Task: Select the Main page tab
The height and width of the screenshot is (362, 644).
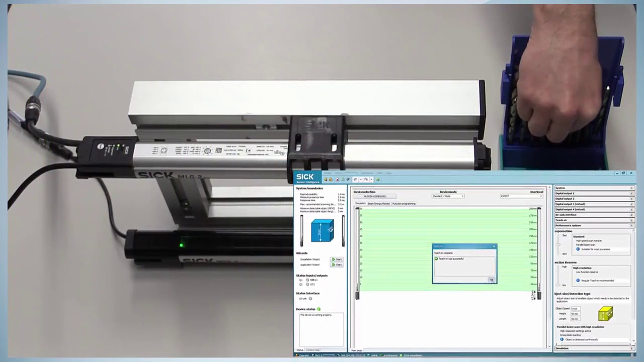Action: click(x=356, y=350)
